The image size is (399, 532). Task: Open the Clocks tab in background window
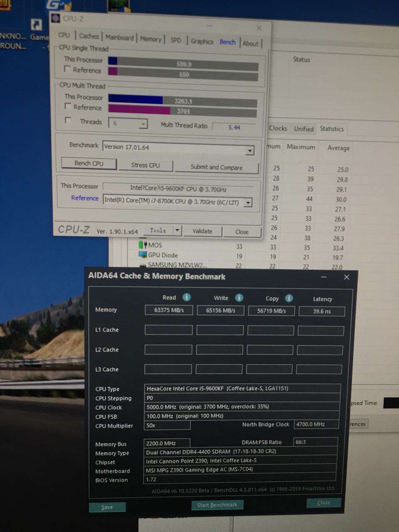pyautogui.click(x=278, y=128)
